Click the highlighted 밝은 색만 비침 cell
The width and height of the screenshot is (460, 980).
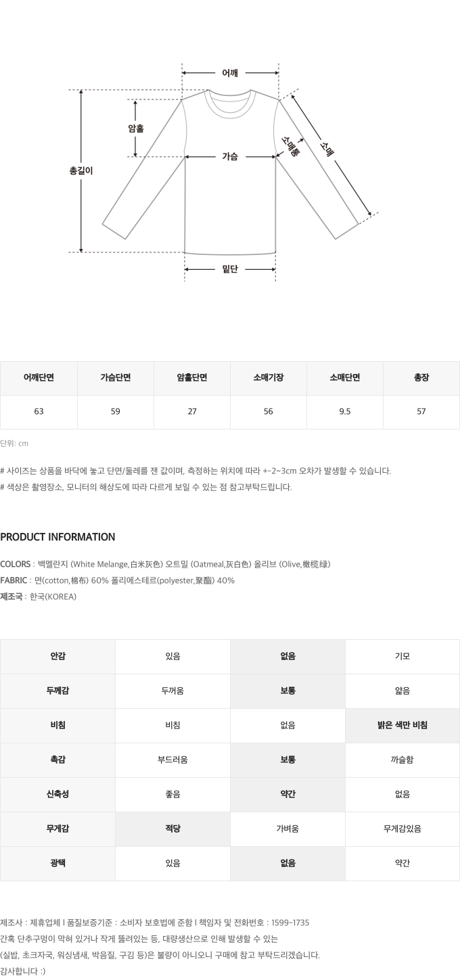[402, 726]
